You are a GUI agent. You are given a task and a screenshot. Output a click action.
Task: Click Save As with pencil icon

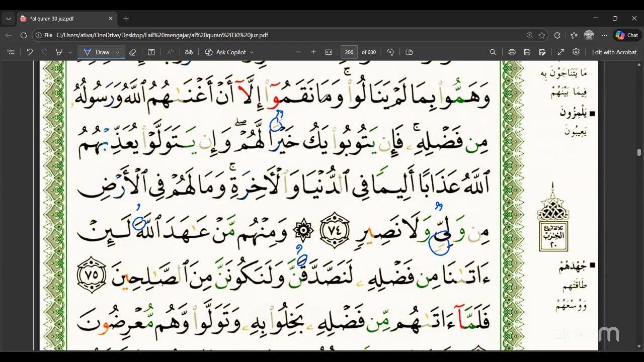pos(542,52)
